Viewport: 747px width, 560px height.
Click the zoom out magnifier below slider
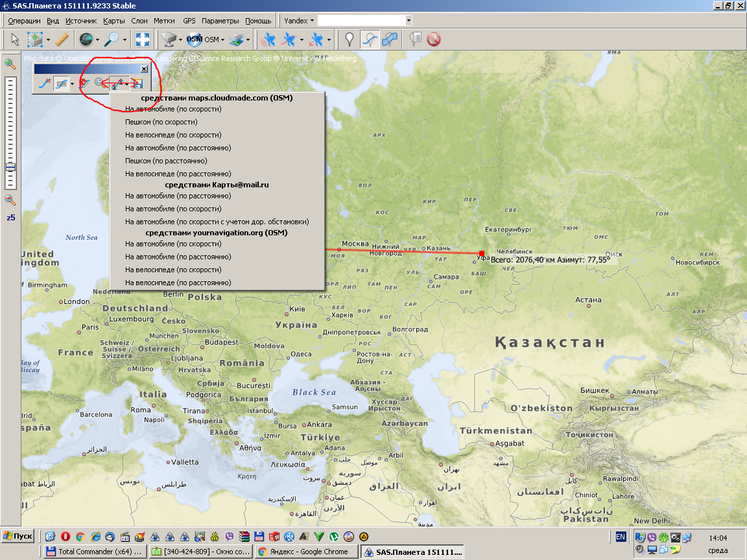click(x=10, y=200)
